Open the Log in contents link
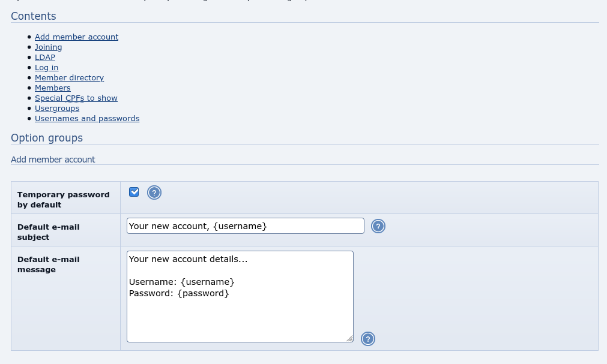Image resolution: width=607 pixels, height=364 pixels. point(46,67)
